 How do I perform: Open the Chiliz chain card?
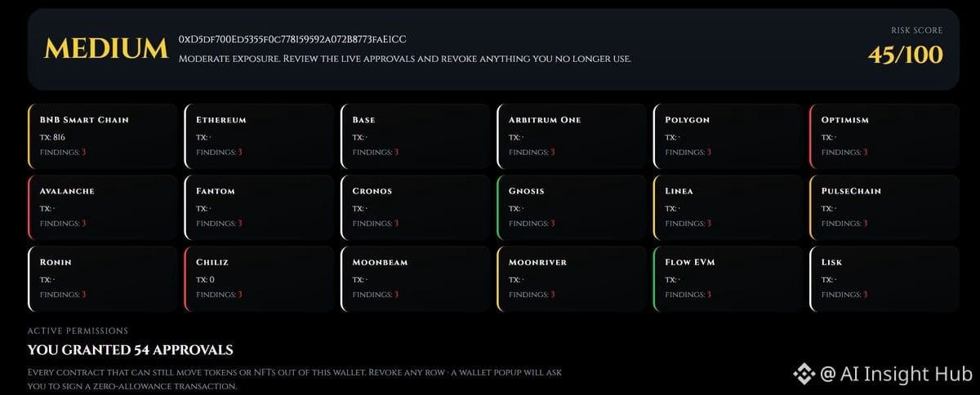pos(259,279)
